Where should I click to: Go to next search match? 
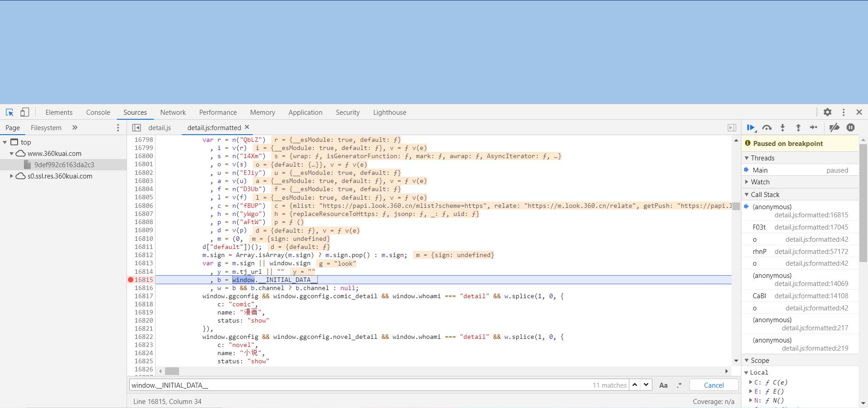tap(646, 385)
